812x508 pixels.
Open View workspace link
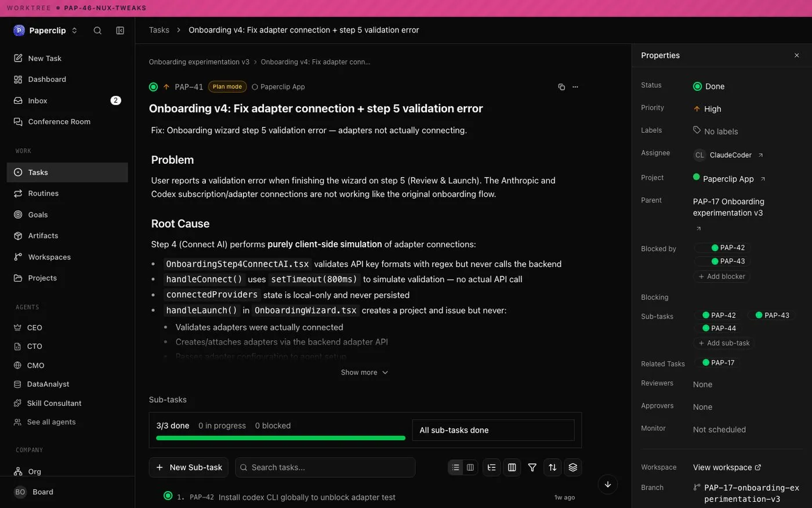click(727, 467)
